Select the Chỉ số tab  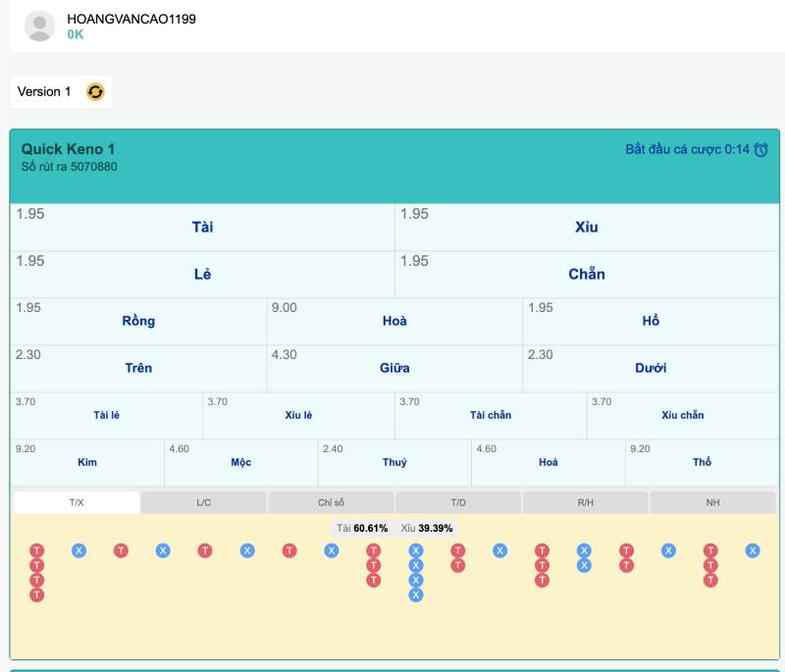[x=331, y=502]
